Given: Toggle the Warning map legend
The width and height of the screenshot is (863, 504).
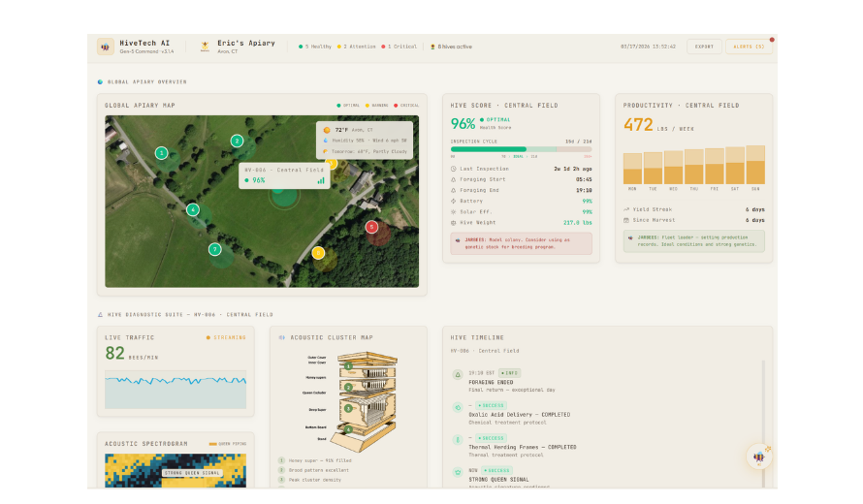Looking at the screenshot, I should pos(377,105).
